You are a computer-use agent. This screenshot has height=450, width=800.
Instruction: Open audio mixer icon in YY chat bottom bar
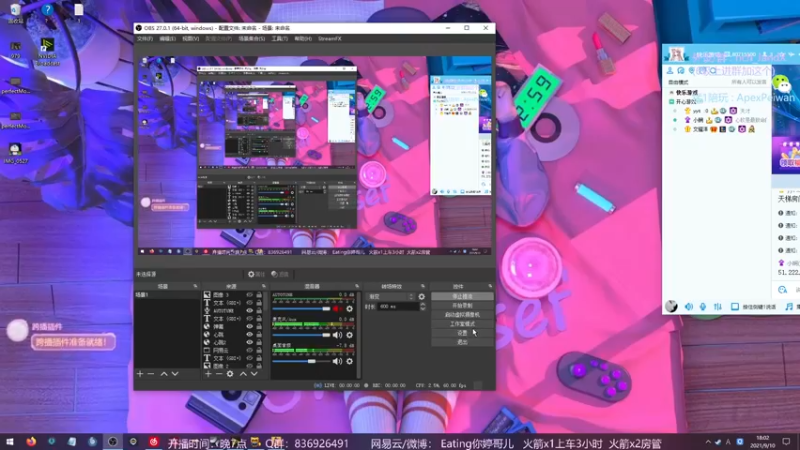(718, 307)
